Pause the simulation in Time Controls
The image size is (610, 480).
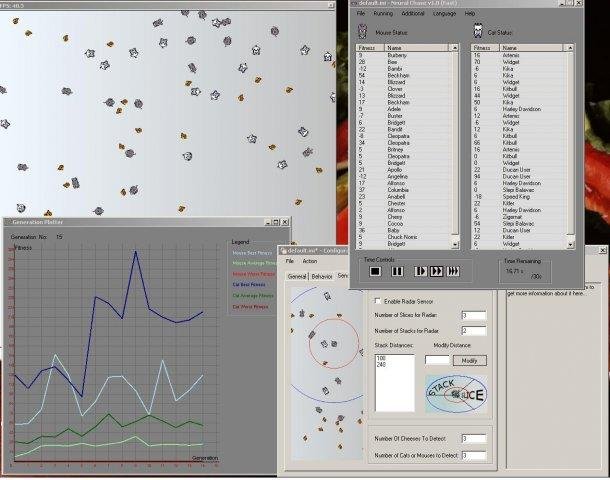pyautogui.click(x=397, y=271)
